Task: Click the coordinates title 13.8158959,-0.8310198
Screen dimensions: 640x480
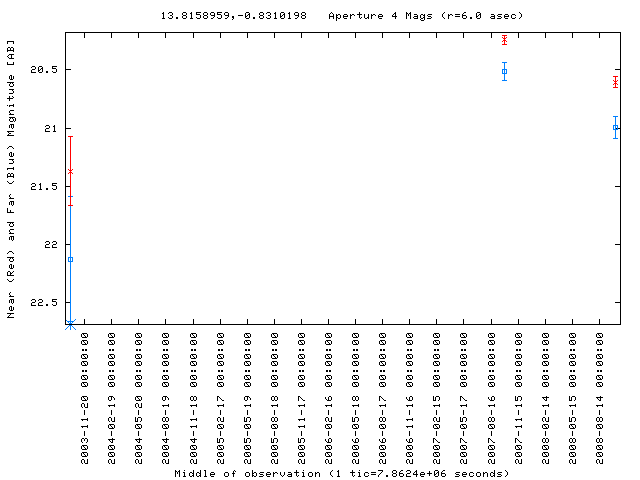Action: [x=233, y=16]
